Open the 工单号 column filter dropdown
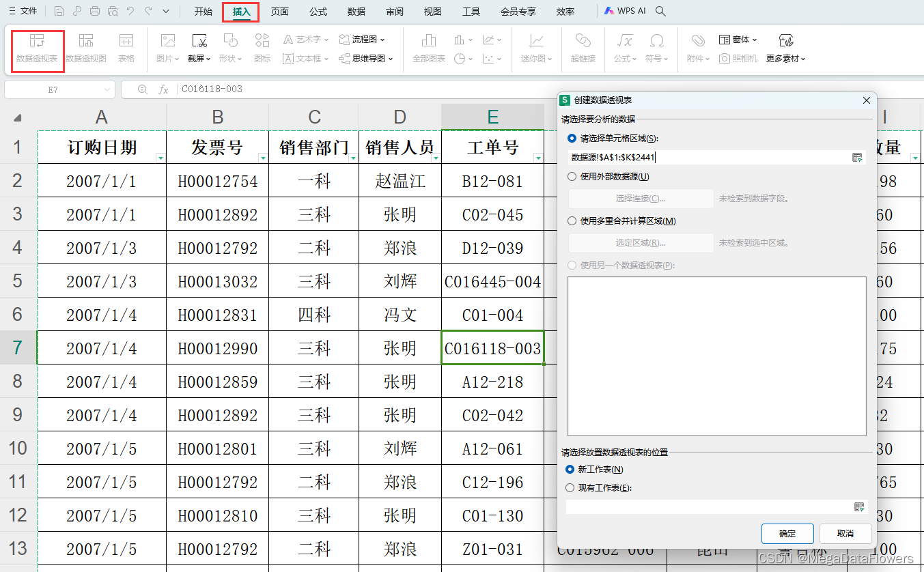The height and width of the screenshot is (572, 924). tap(537, 158)
